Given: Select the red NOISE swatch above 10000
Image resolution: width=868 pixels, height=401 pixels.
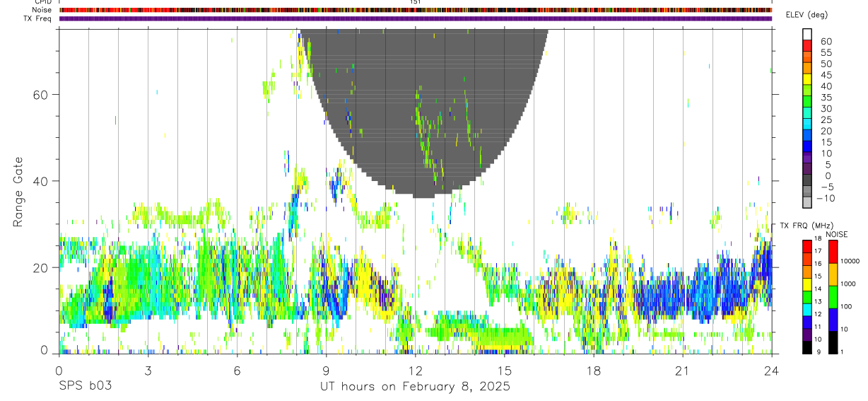Looking at the screenshot, I should point(833,252).
